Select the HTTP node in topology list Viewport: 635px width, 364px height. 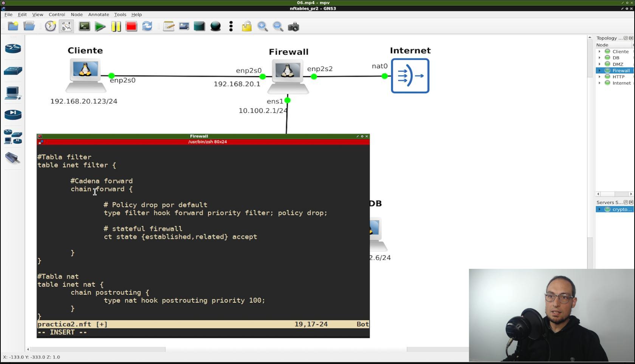618,77
